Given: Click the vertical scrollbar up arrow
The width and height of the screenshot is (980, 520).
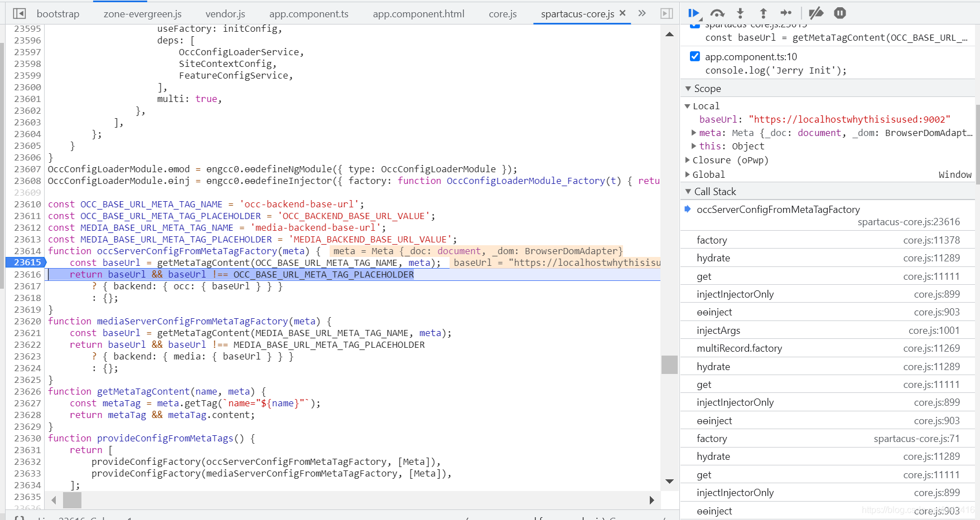Looking at the screenshot, I should 669,34.
